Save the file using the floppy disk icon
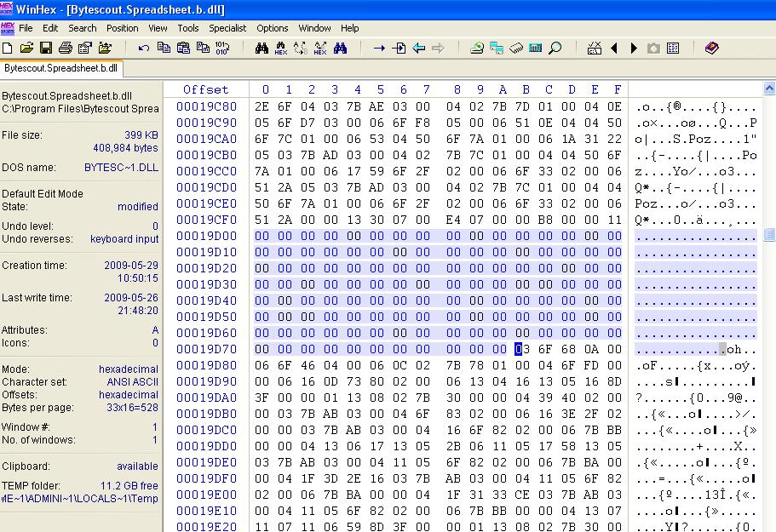776x532 pixels. pos(46,48)
